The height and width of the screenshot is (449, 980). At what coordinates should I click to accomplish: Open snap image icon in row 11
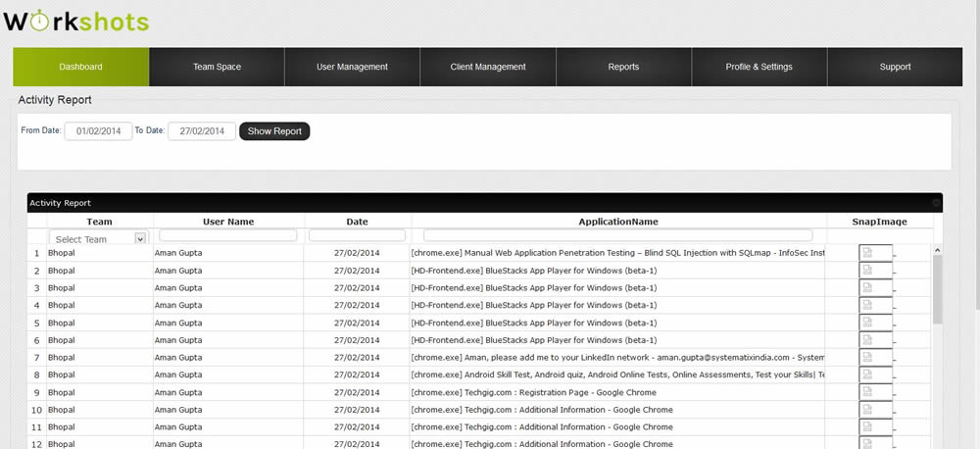point(866,426)
